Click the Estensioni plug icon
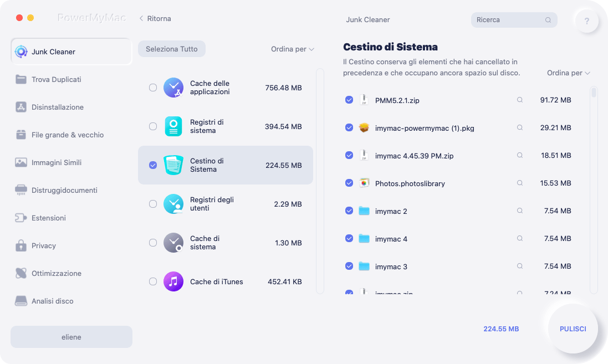 (21, 218)
